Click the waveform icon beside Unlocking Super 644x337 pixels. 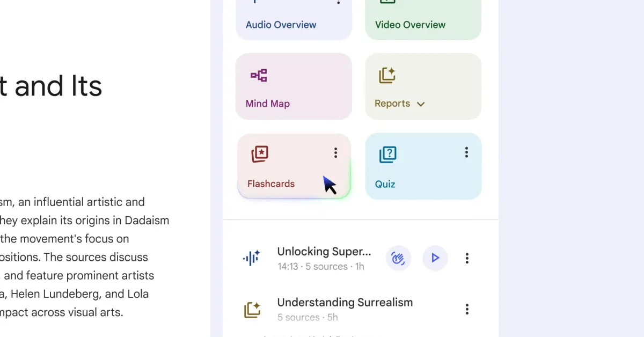(x=251, y=258)
